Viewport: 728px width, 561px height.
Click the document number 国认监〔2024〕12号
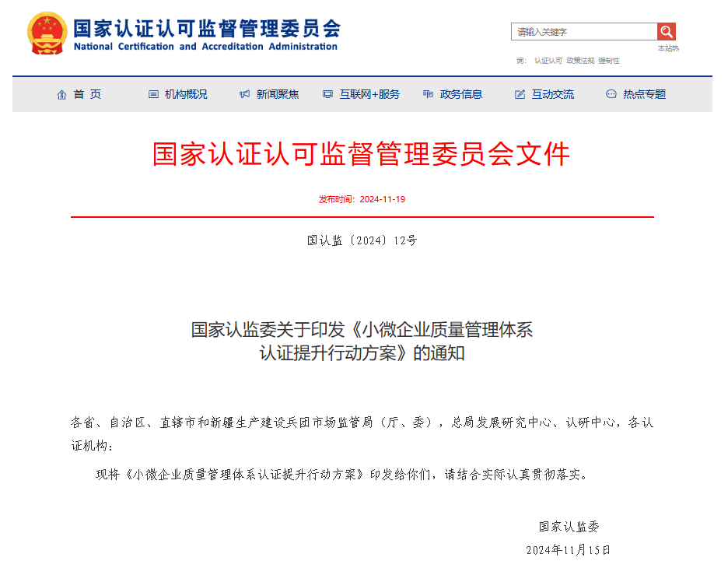tap(362, 240)
